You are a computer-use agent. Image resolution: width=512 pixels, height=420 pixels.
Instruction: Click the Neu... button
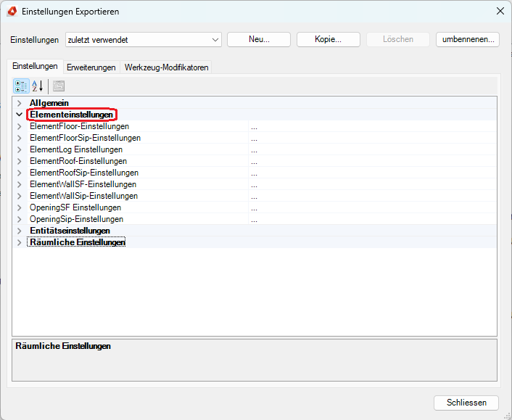pyautogui.click(x=259, y=39)
